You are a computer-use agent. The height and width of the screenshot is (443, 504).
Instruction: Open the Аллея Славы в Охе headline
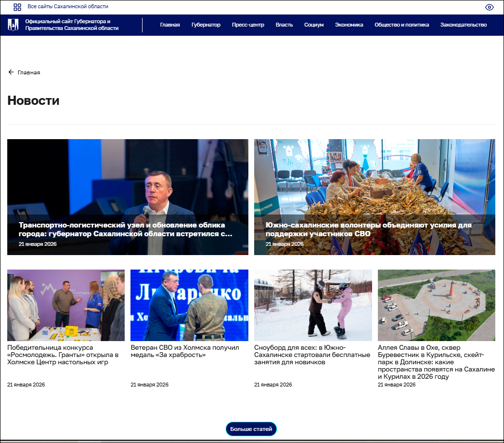436,362
